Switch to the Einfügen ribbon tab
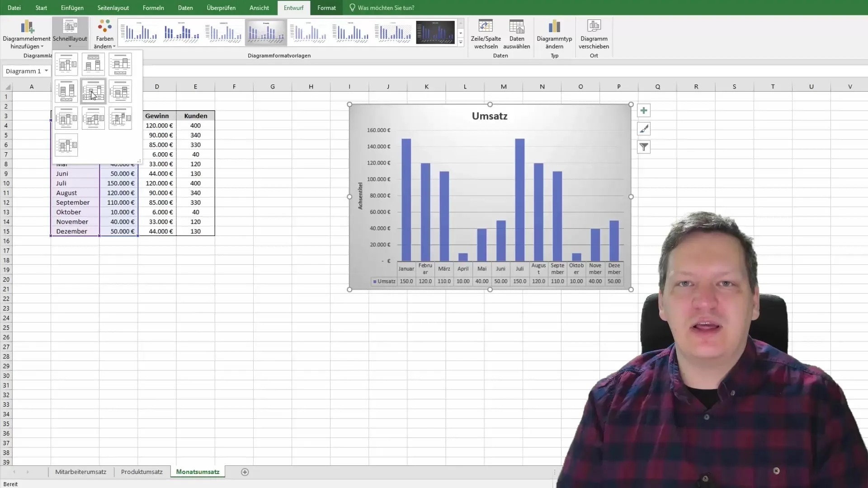The height and width of the screenshot is (488, 868). coord(72,8)
